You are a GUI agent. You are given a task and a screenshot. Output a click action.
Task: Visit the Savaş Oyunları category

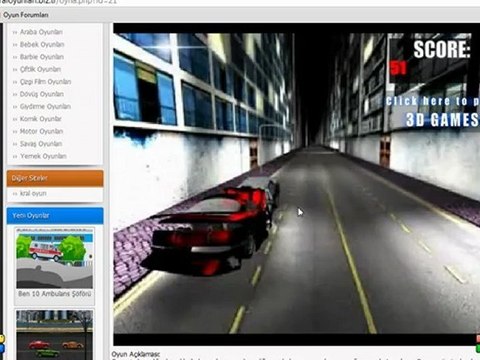click(41, 144)
